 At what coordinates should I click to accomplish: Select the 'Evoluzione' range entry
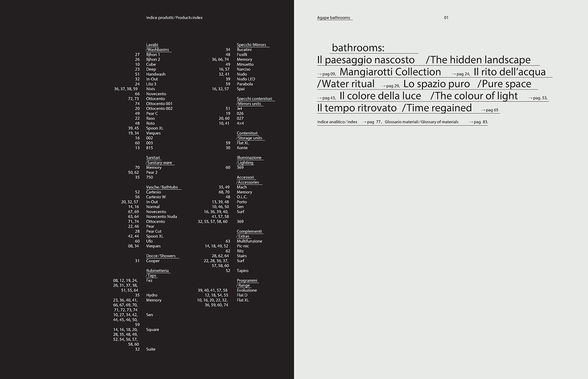247,290
